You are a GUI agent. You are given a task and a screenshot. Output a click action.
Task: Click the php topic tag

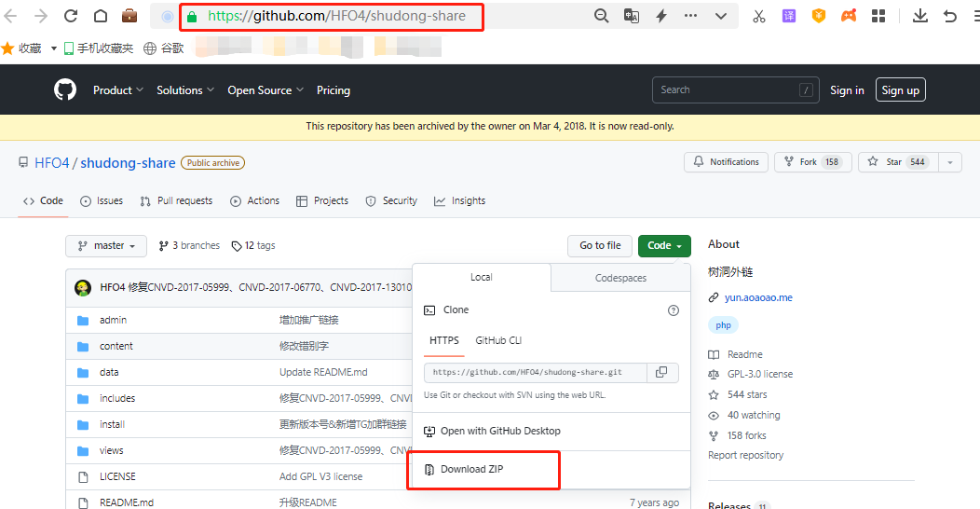point(723,325)
